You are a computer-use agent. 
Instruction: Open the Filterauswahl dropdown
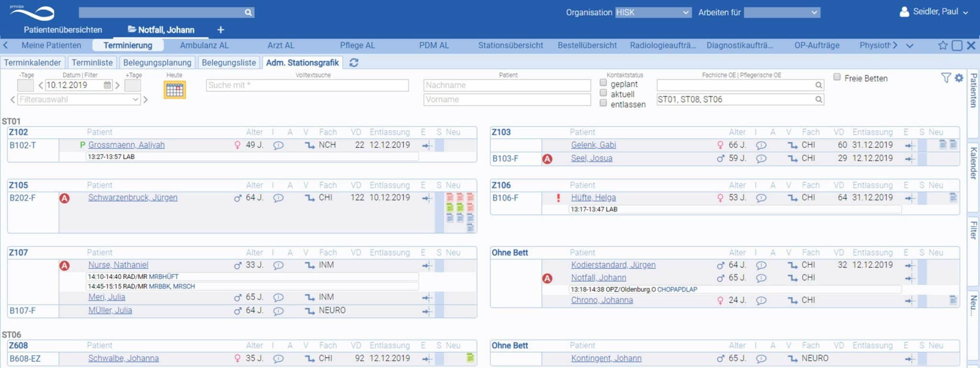coord(79,100)
